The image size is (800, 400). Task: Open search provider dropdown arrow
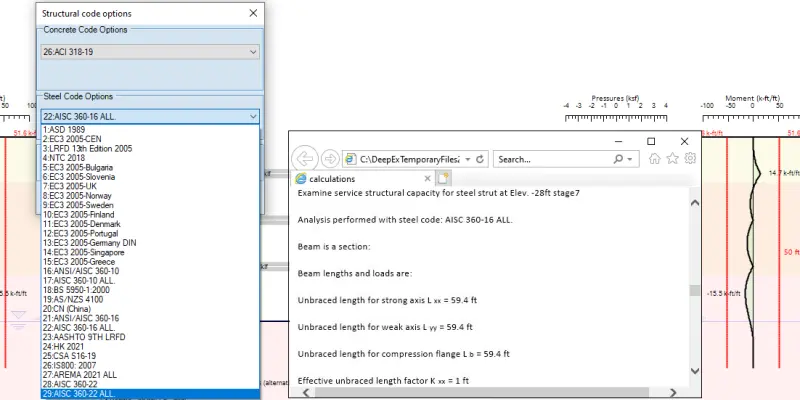630,159
